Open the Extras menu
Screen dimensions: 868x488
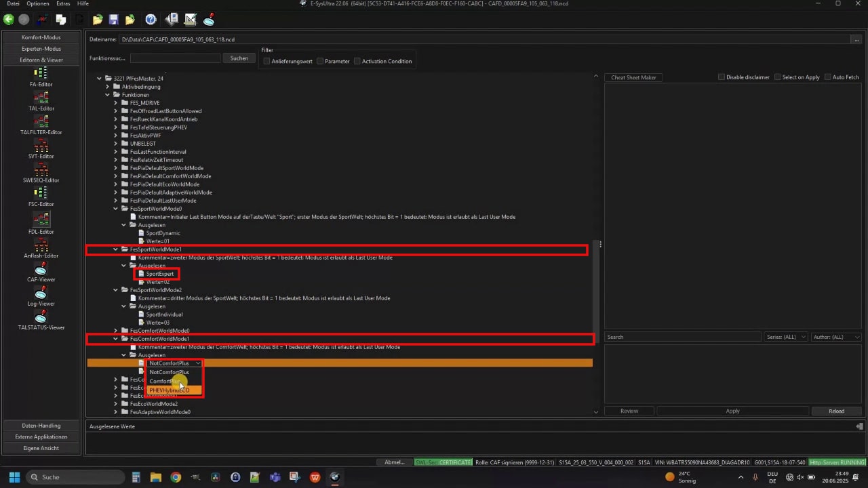click(x=62, y=3)
